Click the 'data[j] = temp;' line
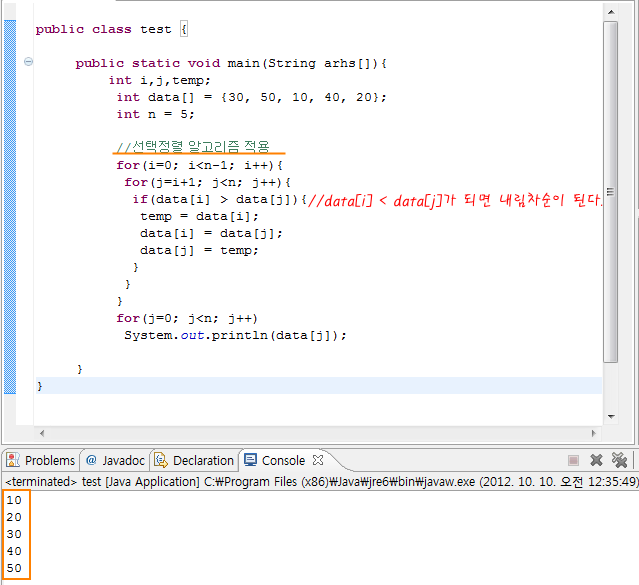639x585 pixels. tap(199, 250)
